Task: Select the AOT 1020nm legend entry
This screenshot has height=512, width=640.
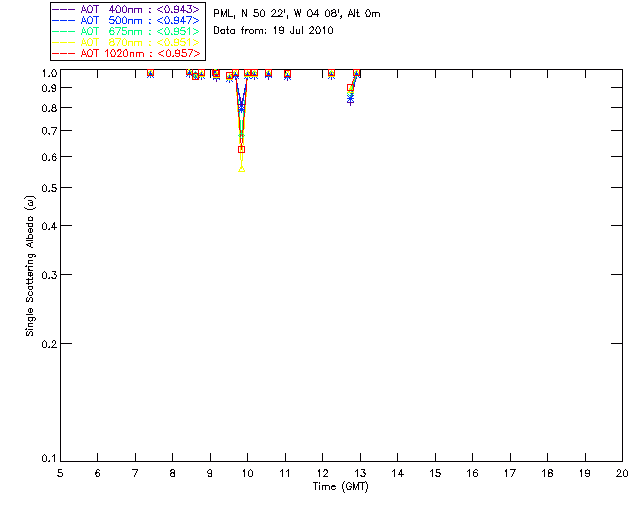Action: 126,53
